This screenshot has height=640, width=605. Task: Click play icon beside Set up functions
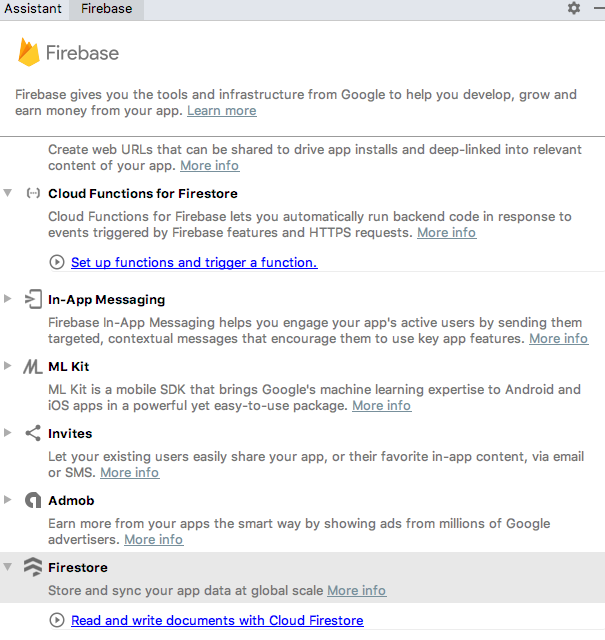57,262
